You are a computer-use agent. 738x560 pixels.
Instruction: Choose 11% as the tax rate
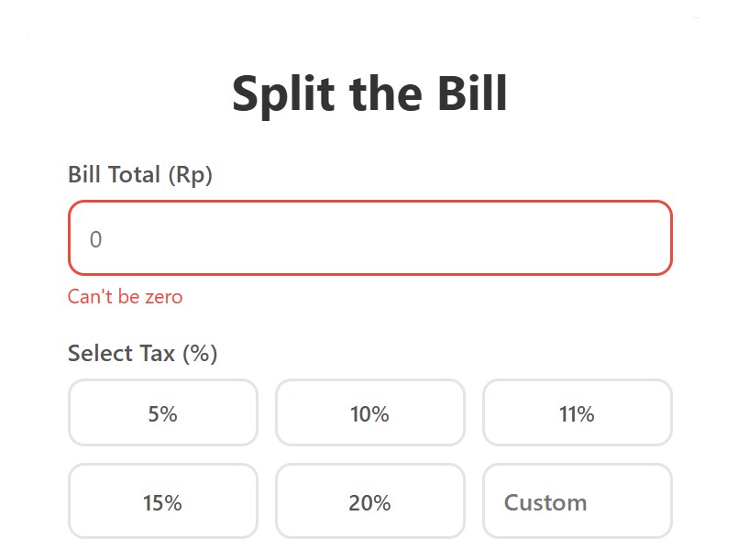pyautogui.click(x=577, y=413)
